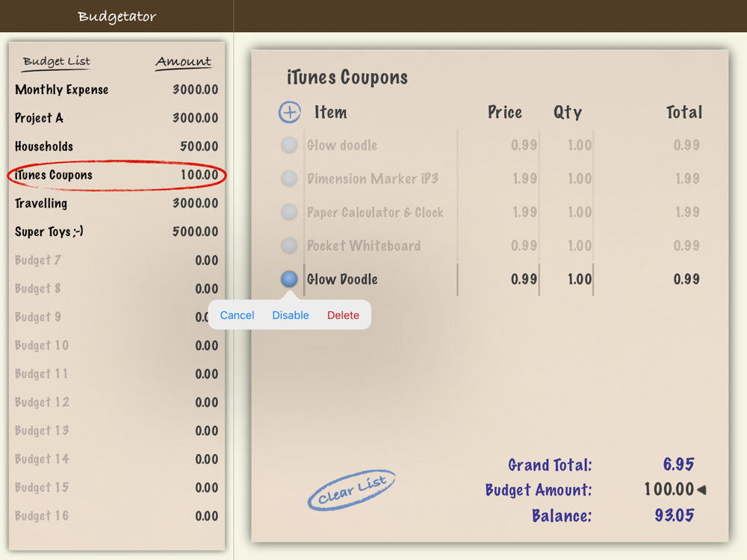The height and width of the screenshot is (560, 747).
Task: Select the Budget 8 row
Action: click(x=117, y=288)
